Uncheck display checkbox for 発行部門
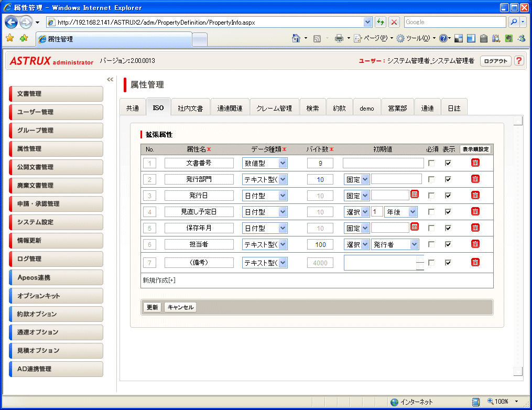 pyautogui.click(x=448, y=179)
